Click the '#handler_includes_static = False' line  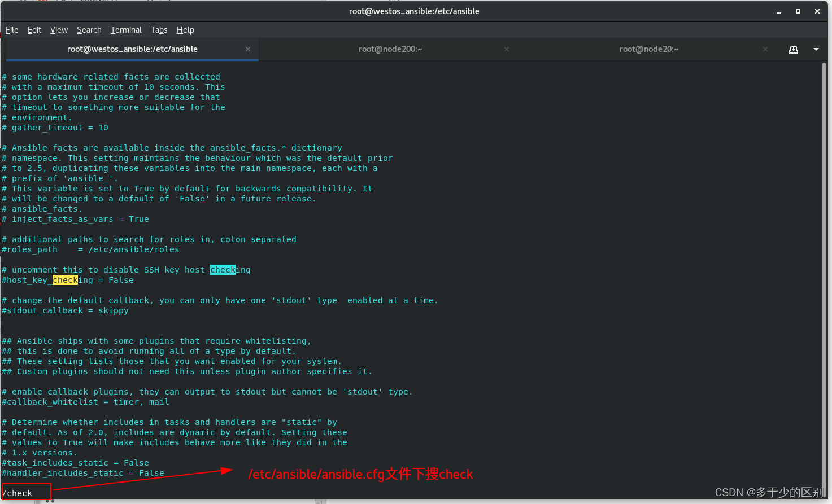(83, 473)
